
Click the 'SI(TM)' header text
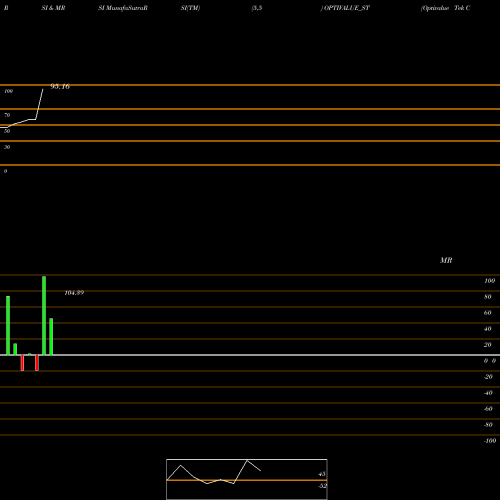point(190,8)
